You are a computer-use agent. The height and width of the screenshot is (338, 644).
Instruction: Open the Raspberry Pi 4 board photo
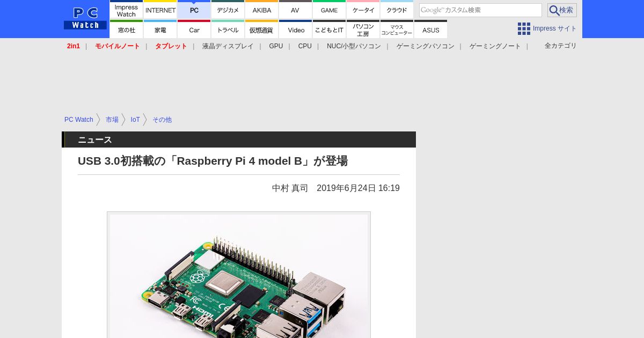click(x=239, y=275)
